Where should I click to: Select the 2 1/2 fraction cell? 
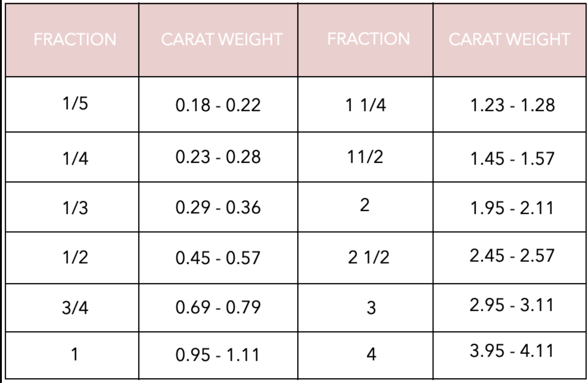pyautogui.click(x=368, y=257)
